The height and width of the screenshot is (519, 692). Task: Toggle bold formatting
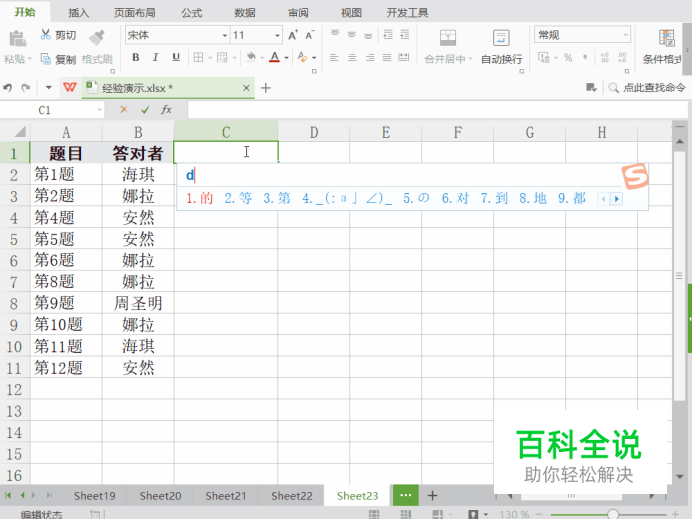[136, 57]
